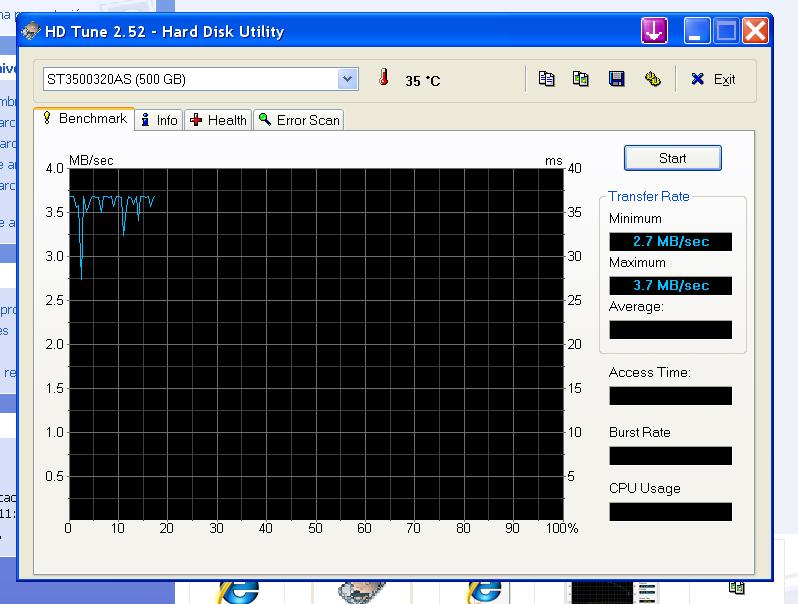Go to the Error Scan tab

pyautogui.click(x=299, y=121)
